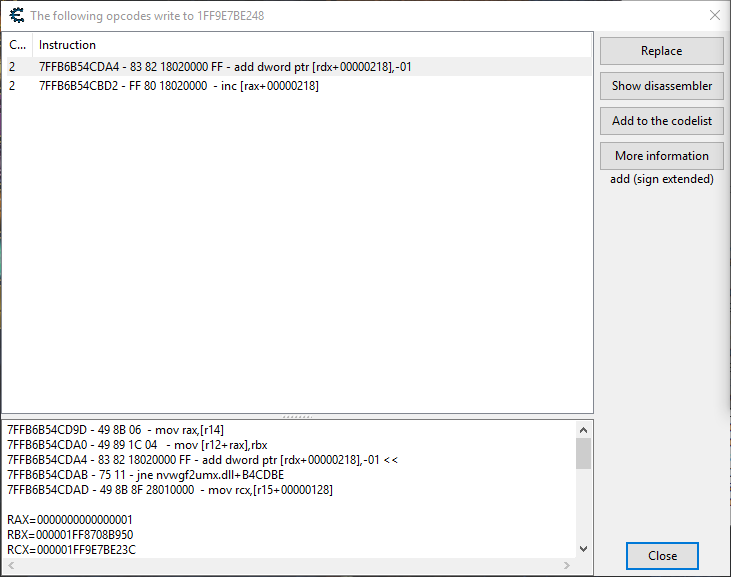Click the RBX=000001FF8708B950 register value
The image size is (731, 577).
point(70,534)
